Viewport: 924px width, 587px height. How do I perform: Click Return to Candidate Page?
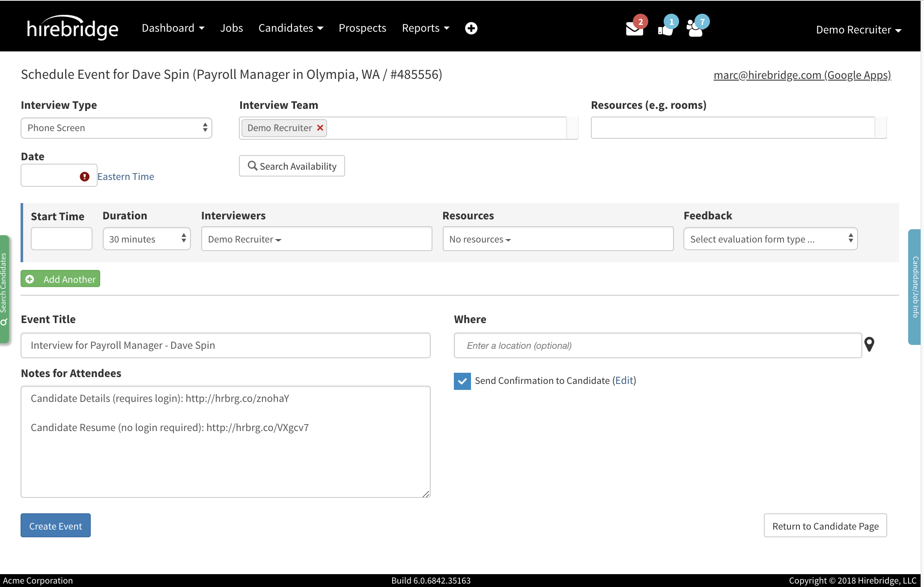[x=825, y=525]
